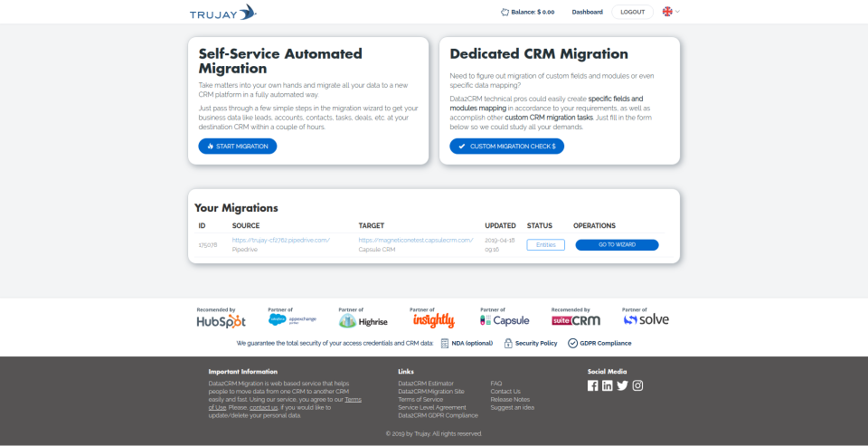Click the contact us footer text link
Viewport: 868px width, 446px height.
(263, 408)
